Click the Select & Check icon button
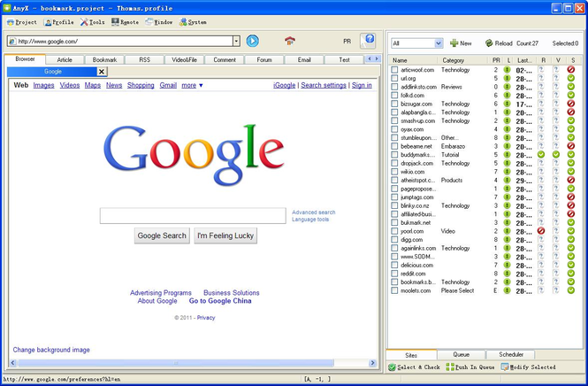The width and height of the screenshot is (588, 386). (393, 367)
